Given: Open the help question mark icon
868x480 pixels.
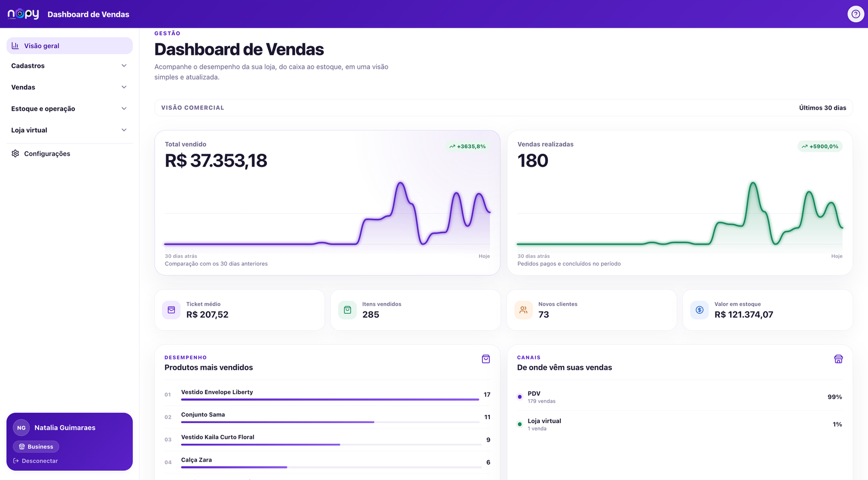Looking at the screenshot, I should coord(856,14).
